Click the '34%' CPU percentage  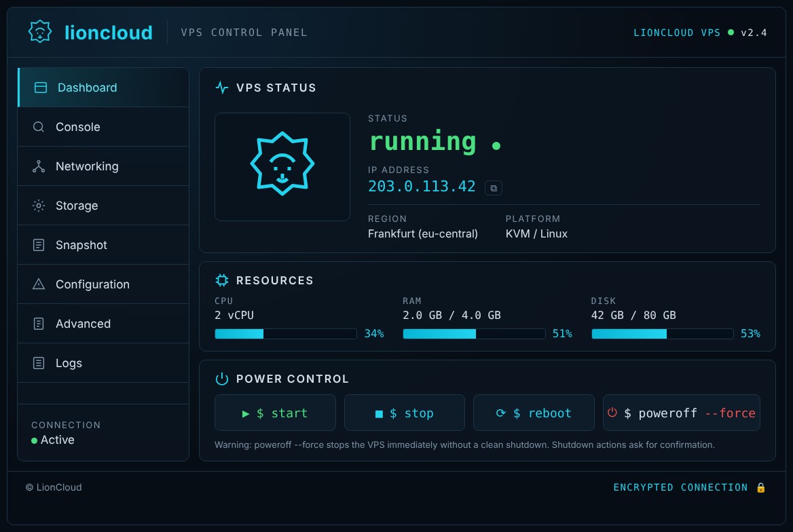tap(374, 334)
